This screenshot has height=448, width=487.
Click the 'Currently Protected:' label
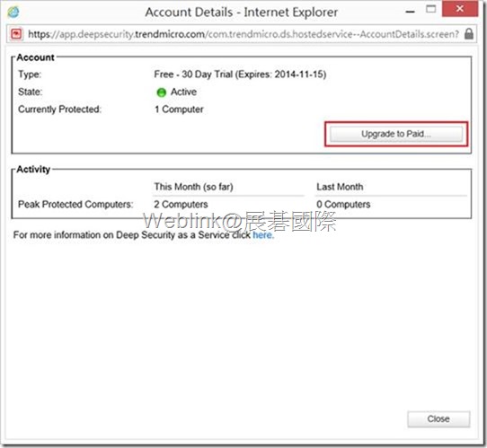[x=59, y=110]
